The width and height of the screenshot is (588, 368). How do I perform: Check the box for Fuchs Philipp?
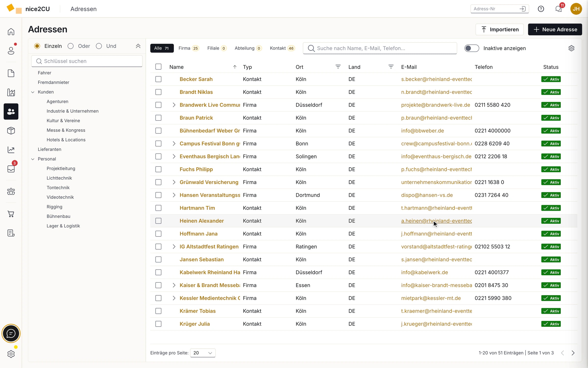click(x=159, y=169)
